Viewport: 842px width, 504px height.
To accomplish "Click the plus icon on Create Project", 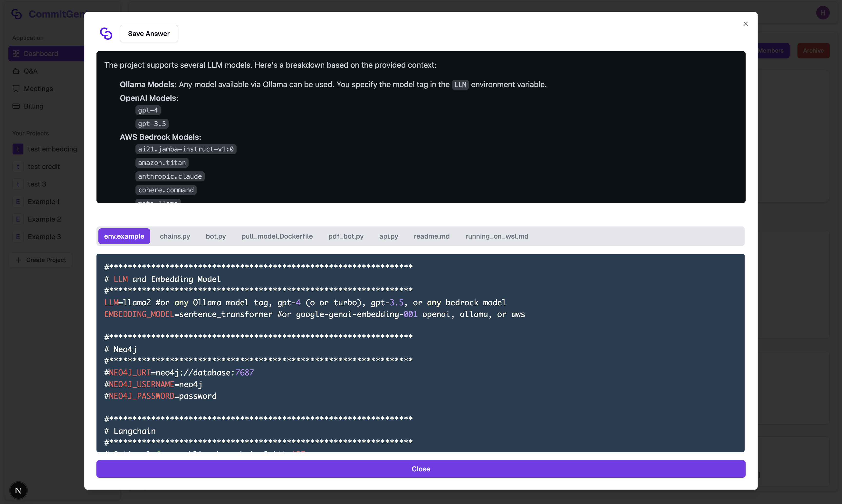I will (x=19, y=260).
